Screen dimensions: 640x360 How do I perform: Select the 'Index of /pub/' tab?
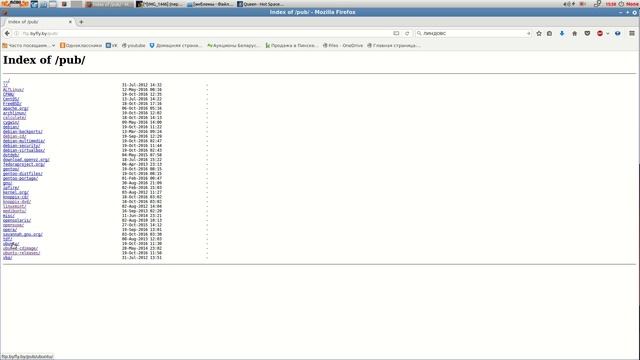38,22
